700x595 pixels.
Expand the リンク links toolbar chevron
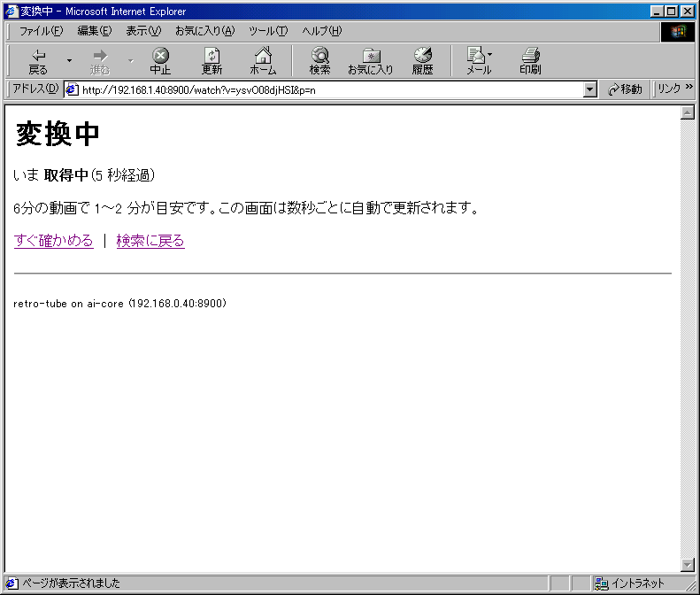coord(688,87)
